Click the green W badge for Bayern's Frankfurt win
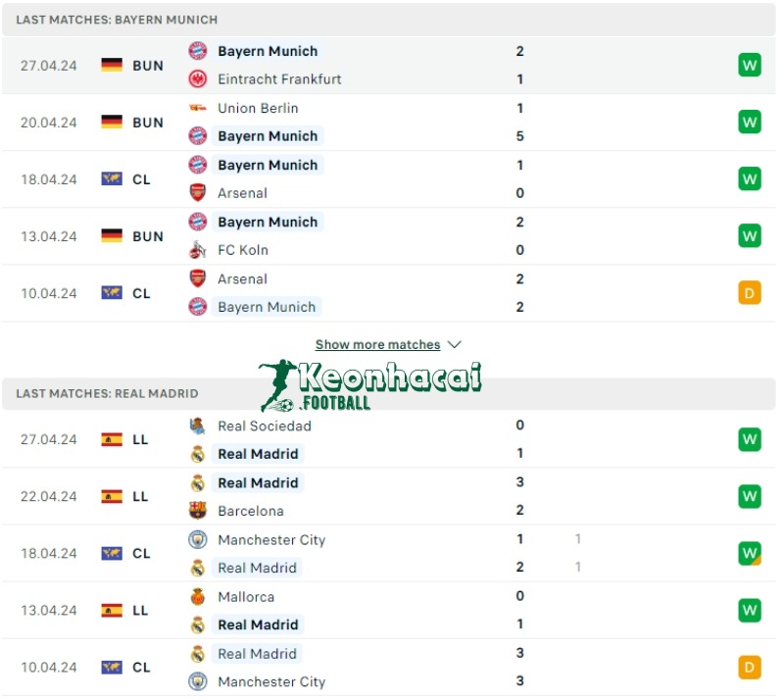Screen dimensions: 784x700 749,65
